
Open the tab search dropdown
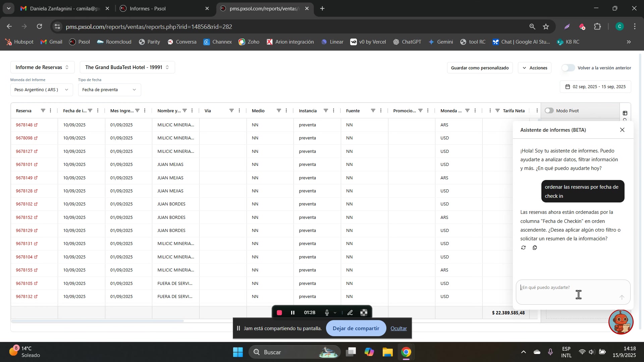8,8
